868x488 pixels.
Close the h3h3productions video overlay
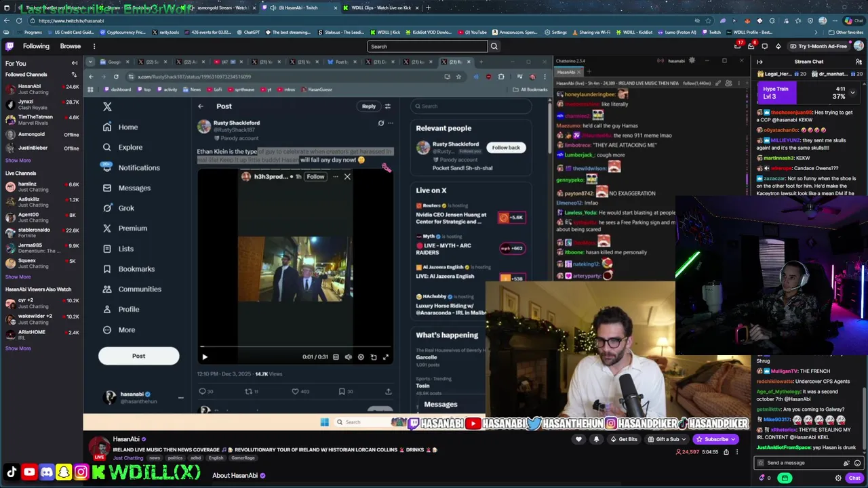(x=347, y=177)
